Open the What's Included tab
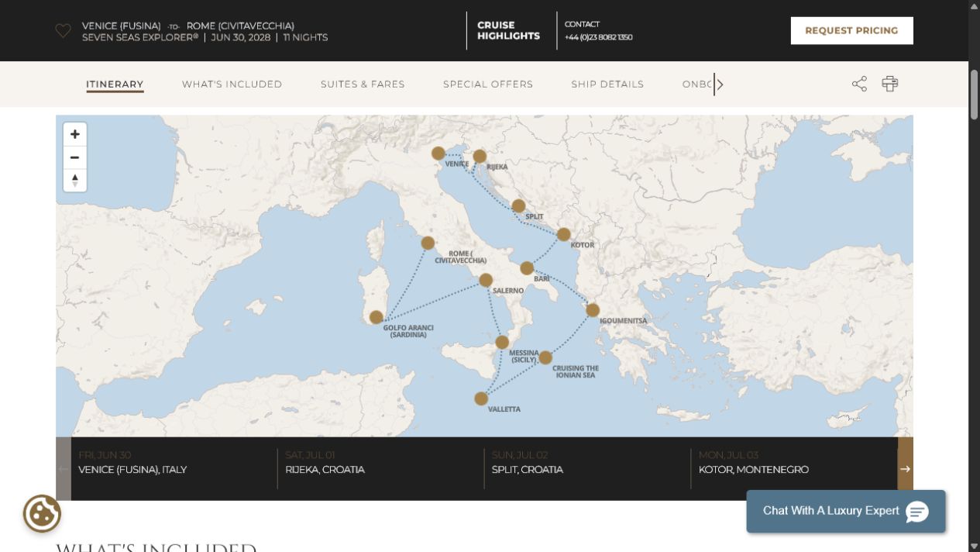The image size is (980, 552). point(232,85)
